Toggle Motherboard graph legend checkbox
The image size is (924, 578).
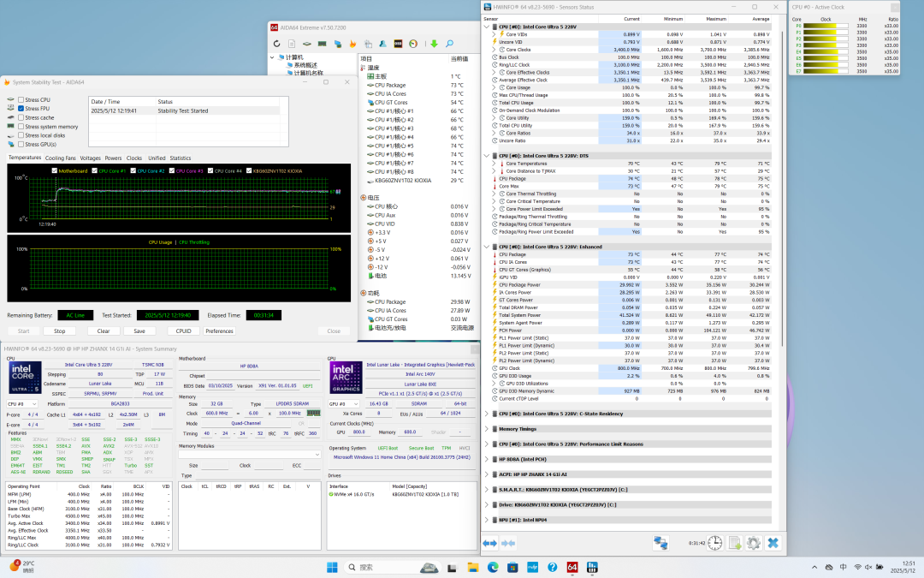[54, 171]
